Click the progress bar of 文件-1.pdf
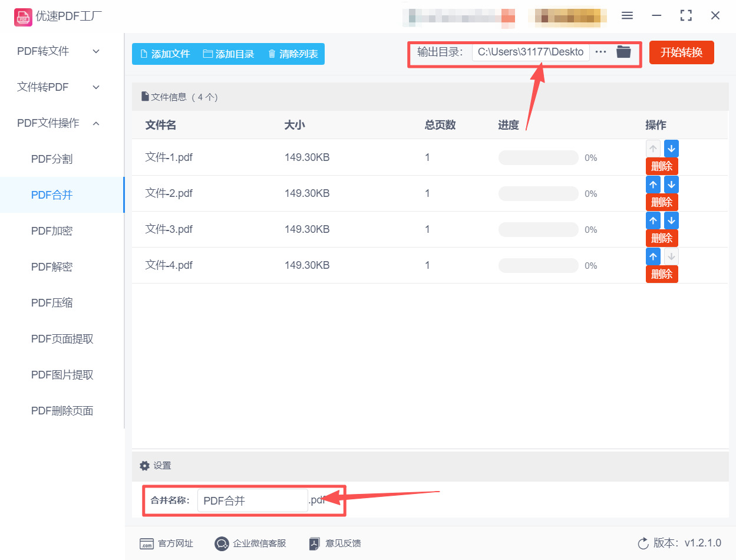Image resolution: width=736 pixels, height=560 pixels. pyautogui.click(x=539, y=158)
